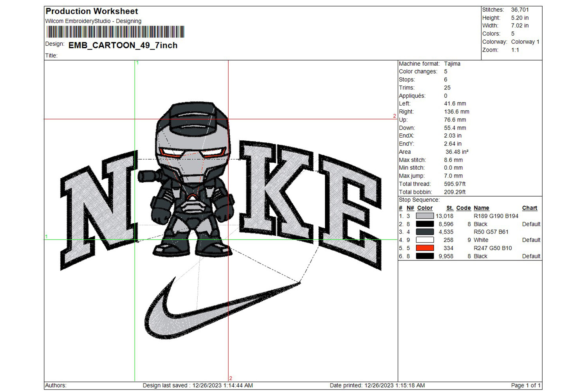Click the 'St.' column header
This screenshot has height=391, width=588.
[450, 208]
